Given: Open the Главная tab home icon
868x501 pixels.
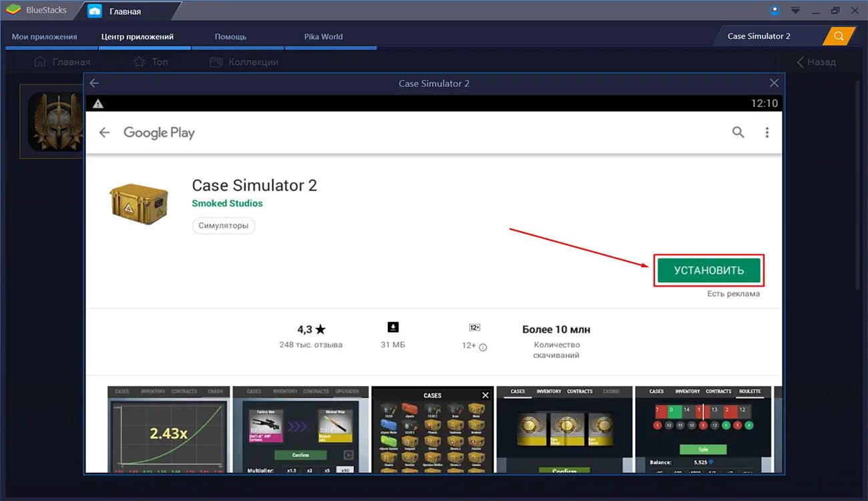Looking at the screenshot, I should (95, 11).
